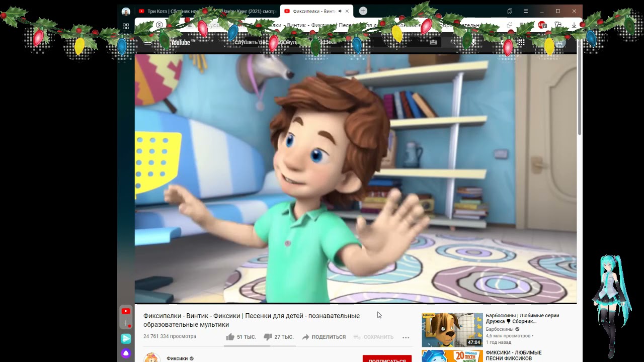Screen dimensions: 644x362
Task: Open ФИКСИКИ - ЛЮБИМЫЕ ПЕСНИ ФИКСИКОВ title
Action: point(514,355)
